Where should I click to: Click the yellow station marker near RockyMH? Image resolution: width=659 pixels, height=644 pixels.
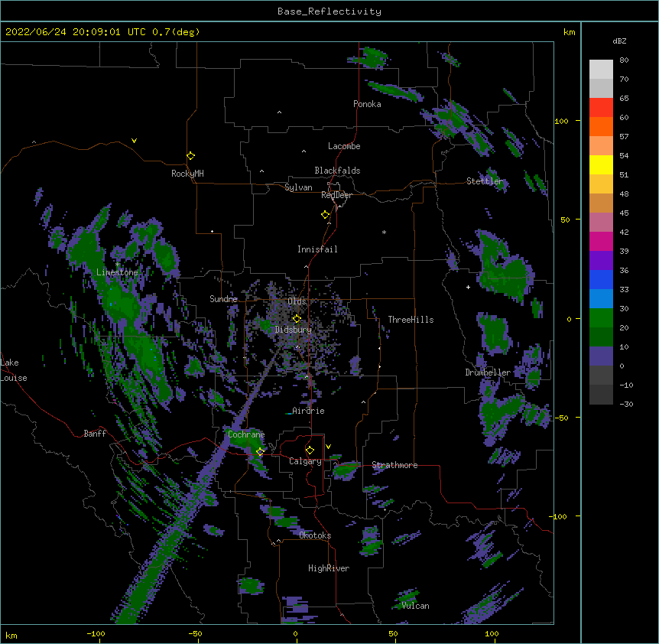coord(190,156)
